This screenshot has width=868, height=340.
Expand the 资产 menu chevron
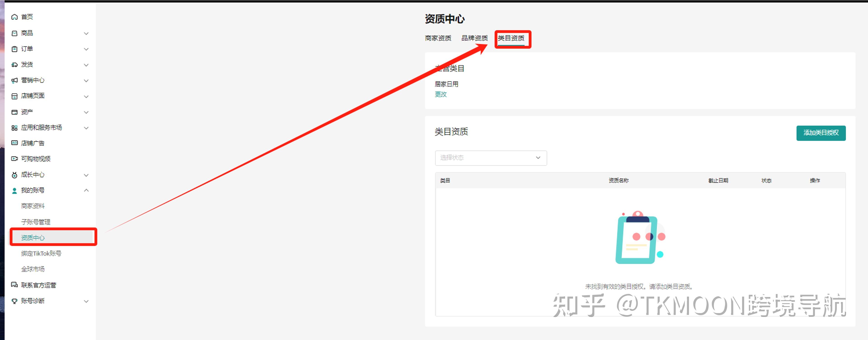(86, 112)
